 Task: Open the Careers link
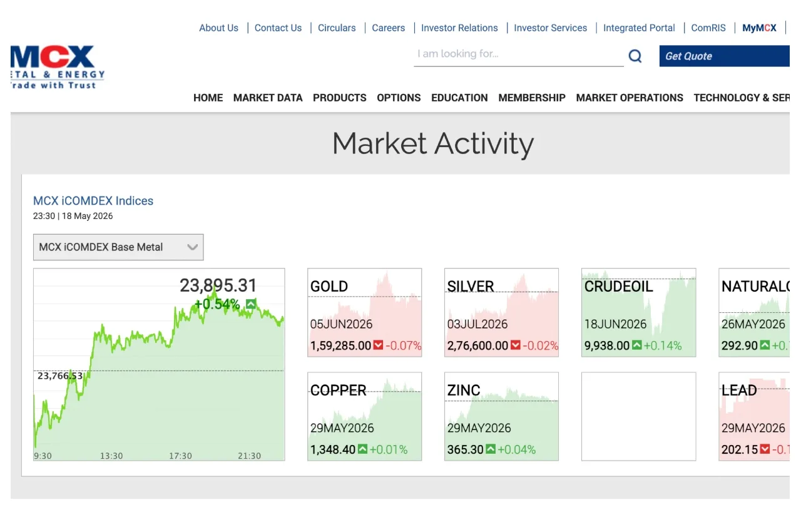(x=389, y=28)
